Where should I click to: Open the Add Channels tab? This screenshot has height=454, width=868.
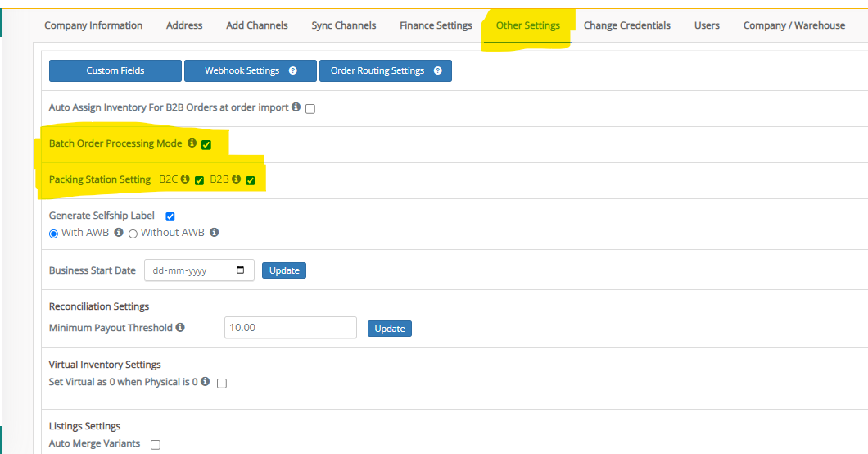[257, 25]
